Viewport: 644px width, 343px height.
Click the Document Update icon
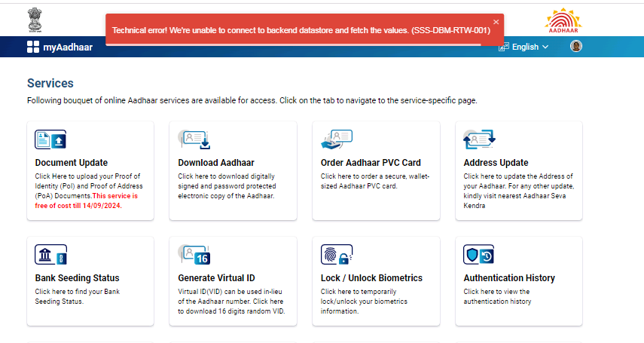[50, 139]
